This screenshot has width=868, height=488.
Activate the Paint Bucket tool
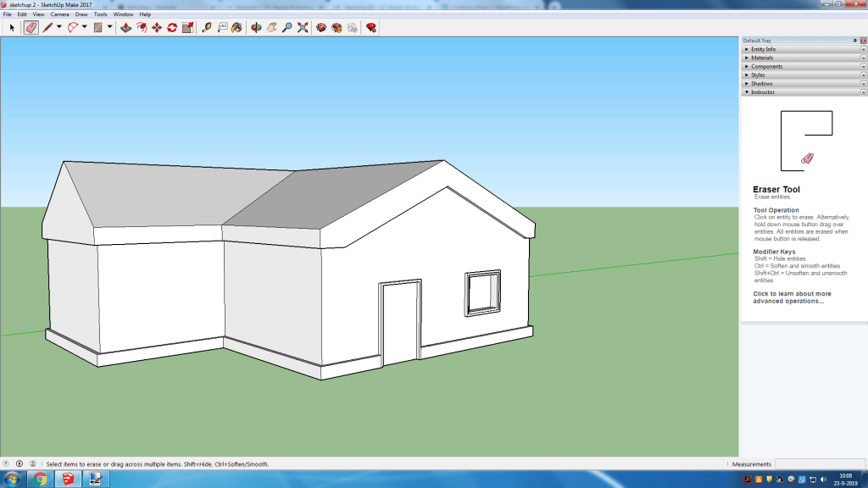(x=236, y=27)
